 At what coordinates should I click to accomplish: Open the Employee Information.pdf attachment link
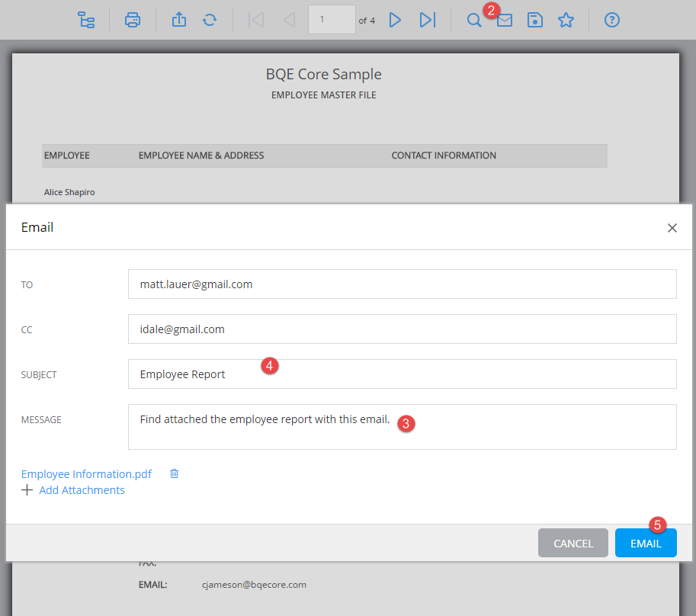point(86,474)
